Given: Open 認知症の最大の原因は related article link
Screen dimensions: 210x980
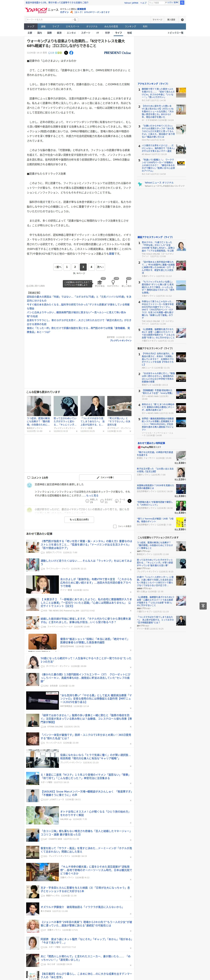Looking at the screenshot, I should (79, 299).
